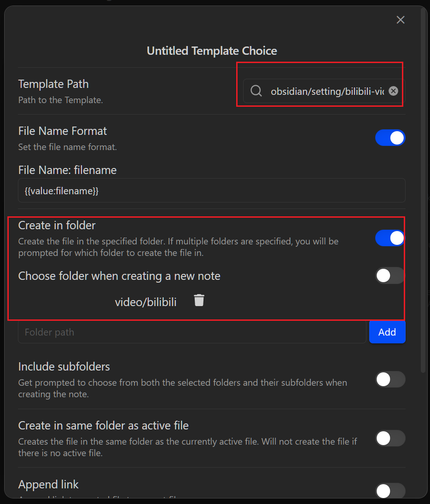Click the Untitled Template Choice title
Viewport: 430px width, 504px height.
click(x=212, y=51)
